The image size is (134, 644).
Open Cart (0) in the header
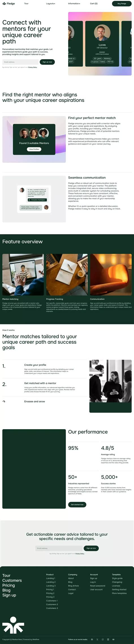point(94,4)
